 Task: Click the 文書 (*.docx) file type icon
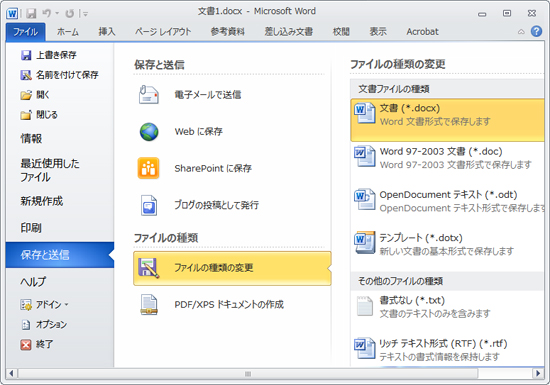tap(365, 113)
